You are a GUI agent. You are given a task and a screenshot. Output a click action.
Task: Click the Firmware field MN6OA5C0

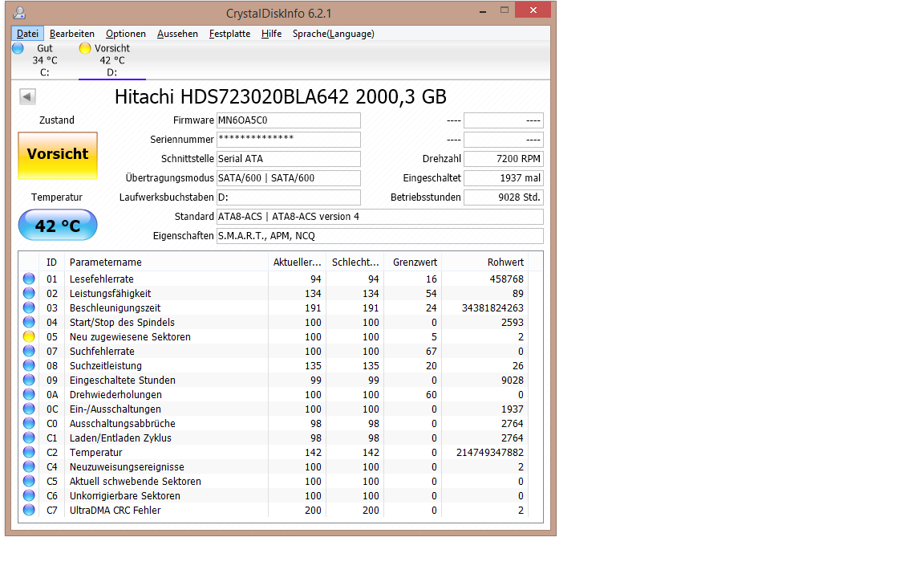[x=288, y=120]
